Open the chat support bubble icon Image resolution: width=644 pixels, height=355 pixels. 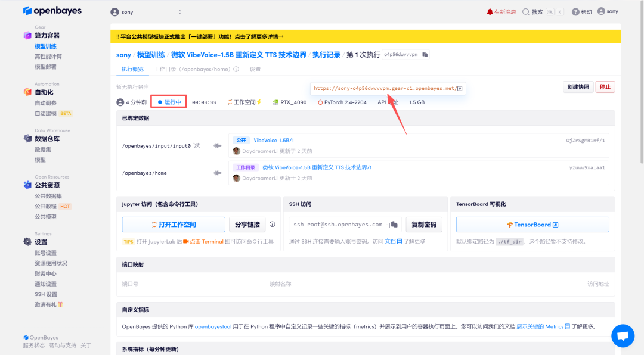(623, 335)
